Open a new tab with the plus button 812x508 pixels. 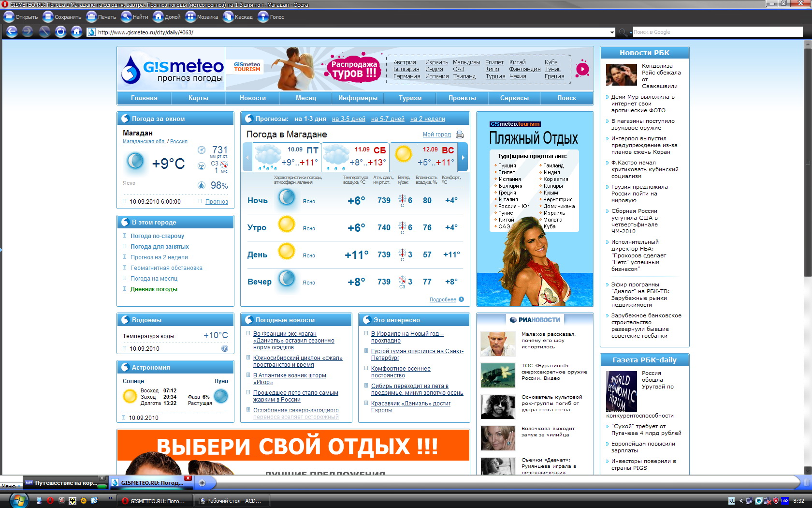(x=202, y=482)
